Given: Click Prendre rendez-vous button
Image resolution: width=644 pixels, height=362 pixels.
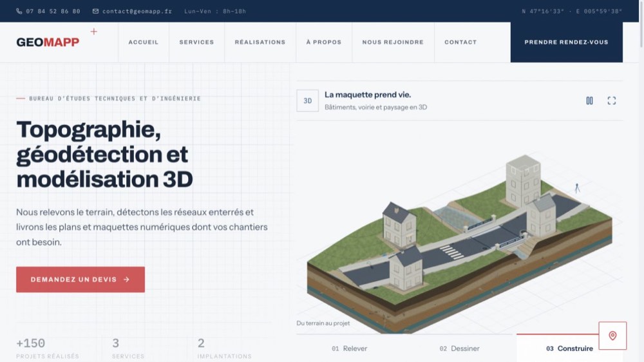Looking at the screenshot, I should pyautogui.click(x=566, y=42).
